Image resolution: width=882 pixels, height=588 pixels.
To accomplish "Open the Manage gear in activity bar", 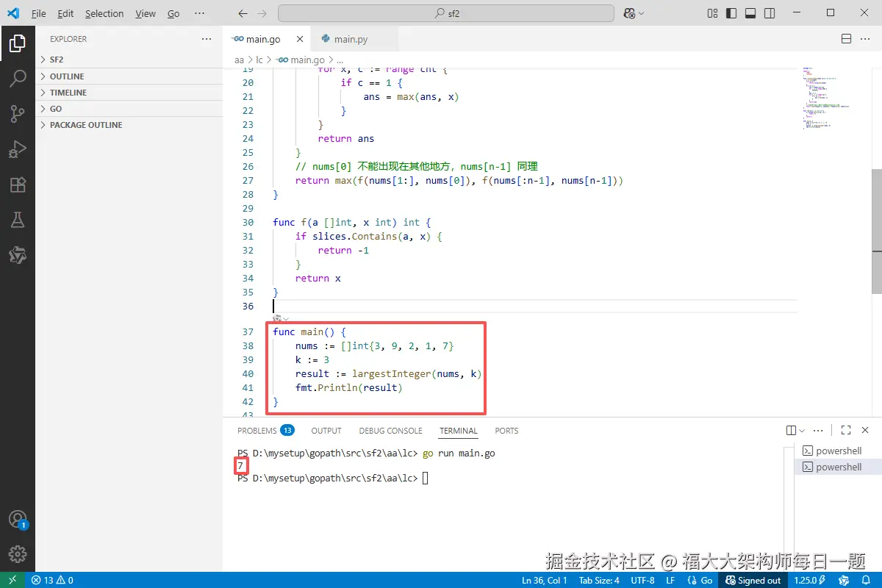I will (x=18, y=554).
